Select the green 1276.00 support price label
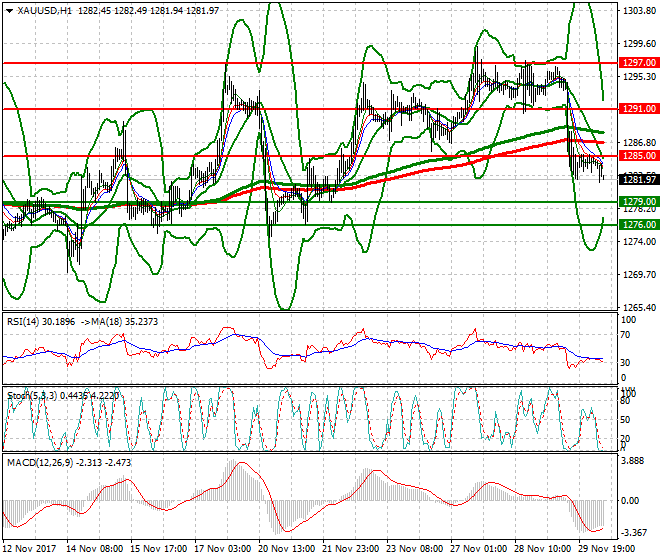Screen dimensions: 660x560 point(638,225)
